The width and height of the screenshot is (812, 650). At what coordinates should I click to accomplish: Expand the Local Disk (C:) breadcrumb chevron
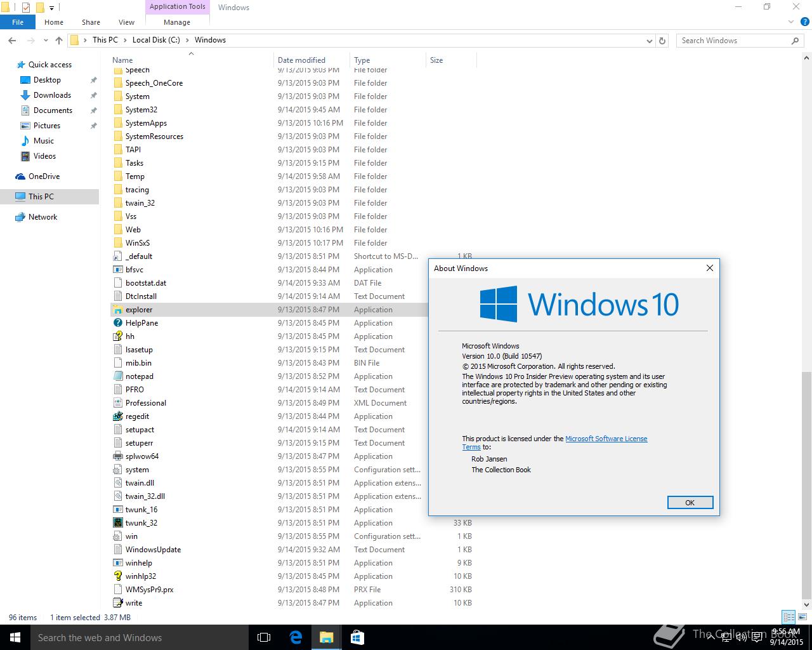187,40
